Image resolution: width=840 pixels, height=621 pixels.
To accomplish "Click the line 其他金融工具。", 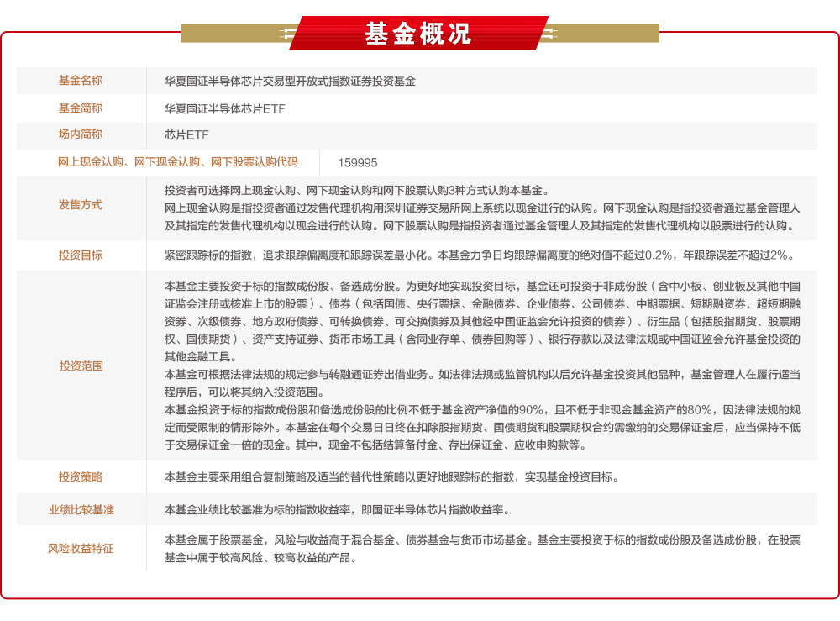I will pos(201,357).
